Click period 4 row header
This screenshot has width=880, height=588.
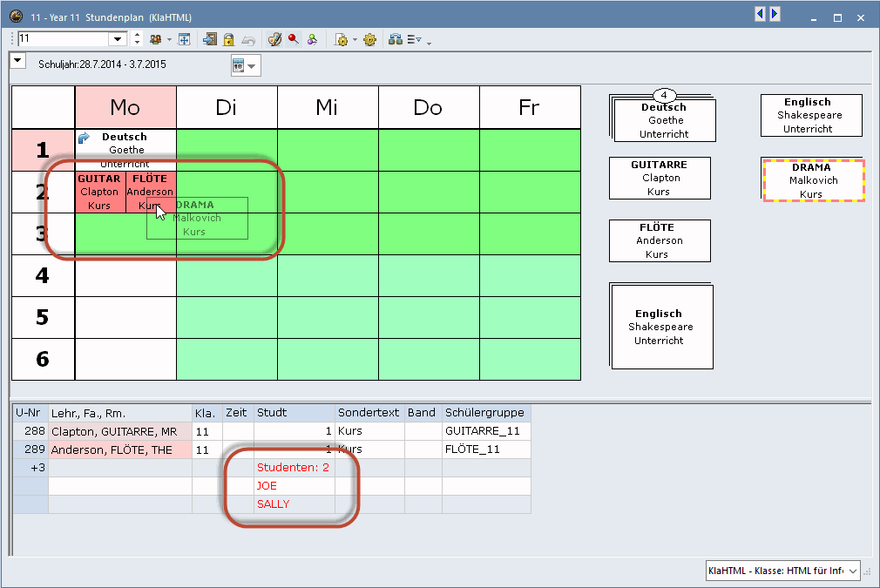44,275
